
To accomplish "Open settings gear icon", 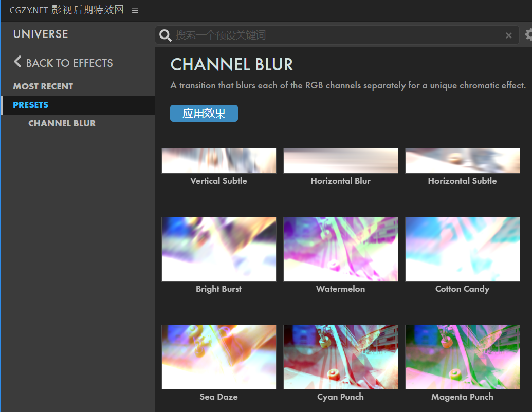I will tap(528, 34).
